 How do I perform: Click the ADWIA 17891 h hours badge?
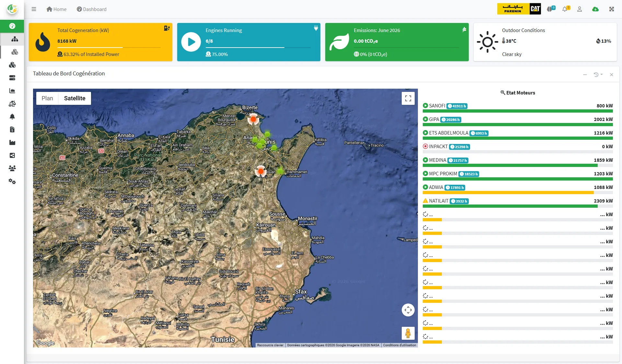(455, 188)
